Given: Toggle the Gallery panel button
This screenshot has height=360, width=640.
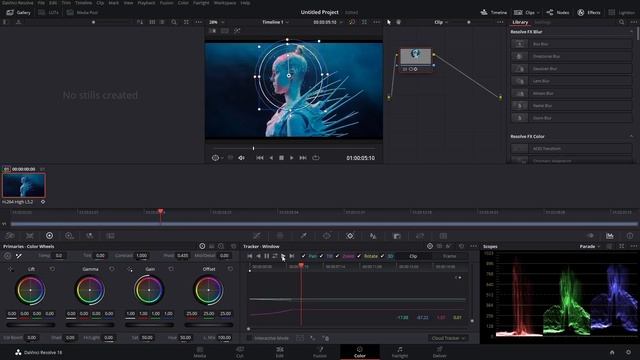Looking at the screenshot, I should [x=18, y=13].
